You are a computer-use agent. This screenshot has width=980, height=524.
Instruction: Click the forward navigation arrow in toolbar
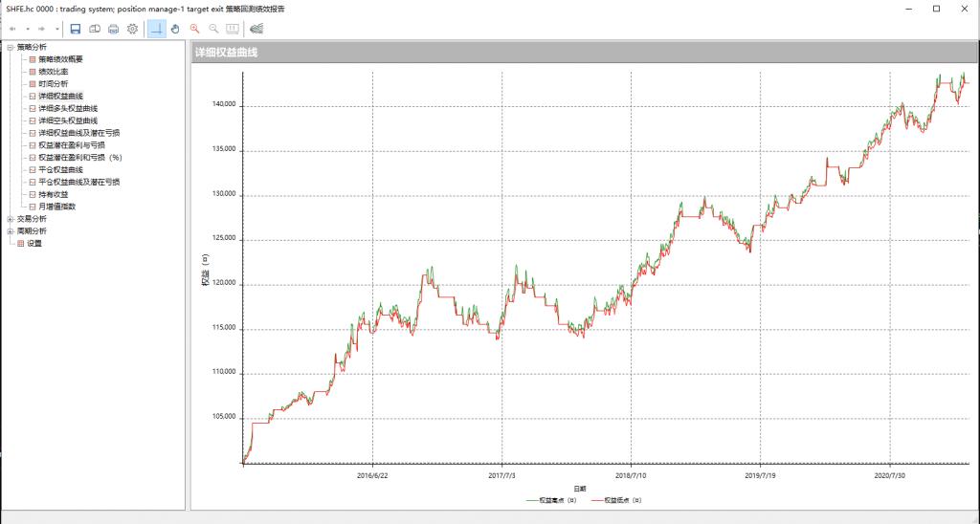42,29
